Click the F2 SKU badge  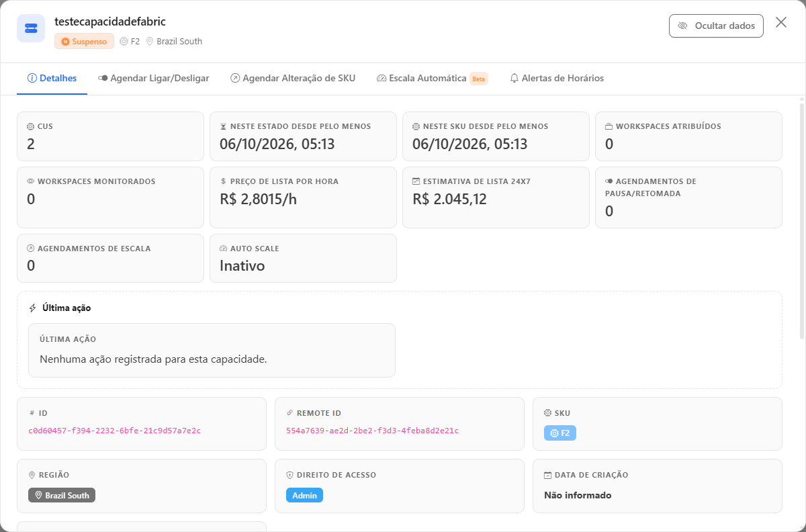(560, 433)
